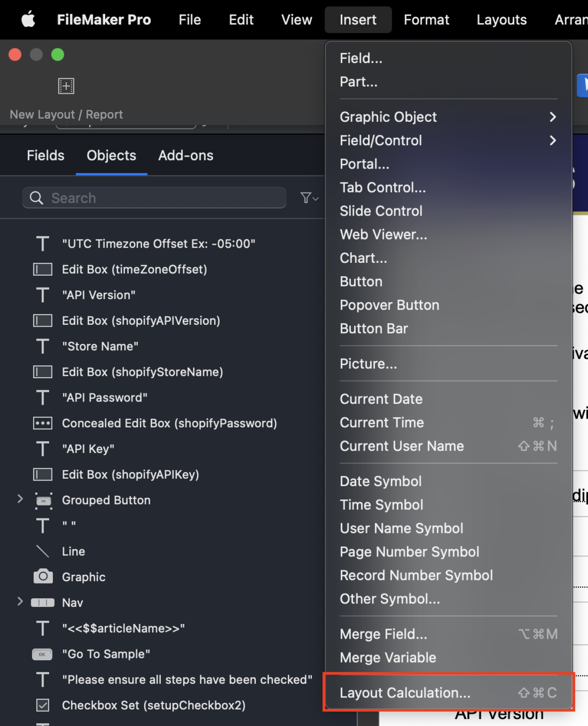Select text icon of "UTC Timezone Offset" object
Screen dimensions: 588x726
click(x=43, y=244)
